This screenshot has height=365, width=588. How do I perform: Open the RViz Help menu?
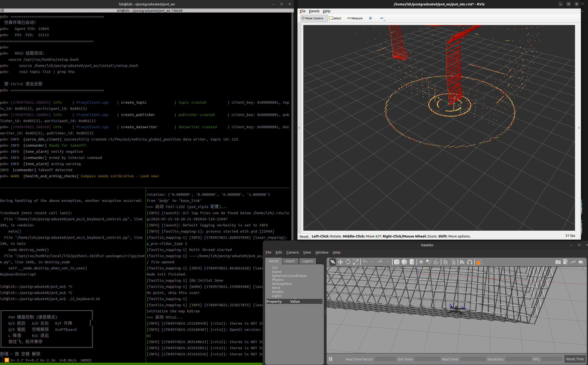[326, 11]
